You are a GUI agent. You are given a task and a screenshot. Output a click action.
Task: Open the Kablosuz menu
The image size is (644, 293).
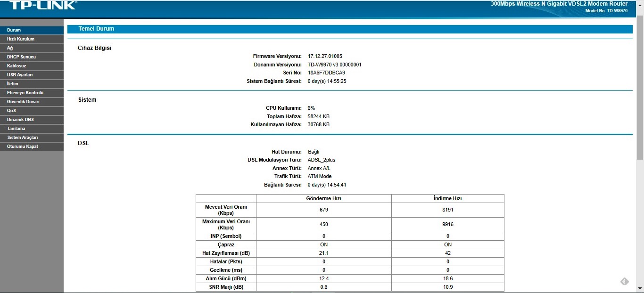pos(32,66)
